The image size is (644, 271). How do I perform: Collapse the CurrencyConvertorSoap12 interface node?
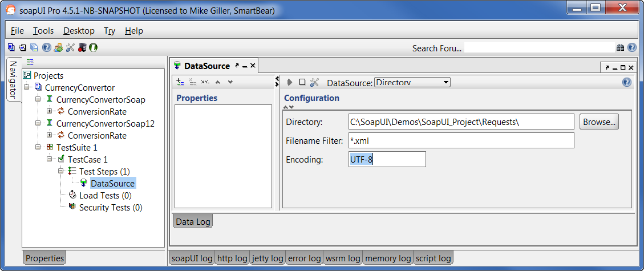pos(38,123)
